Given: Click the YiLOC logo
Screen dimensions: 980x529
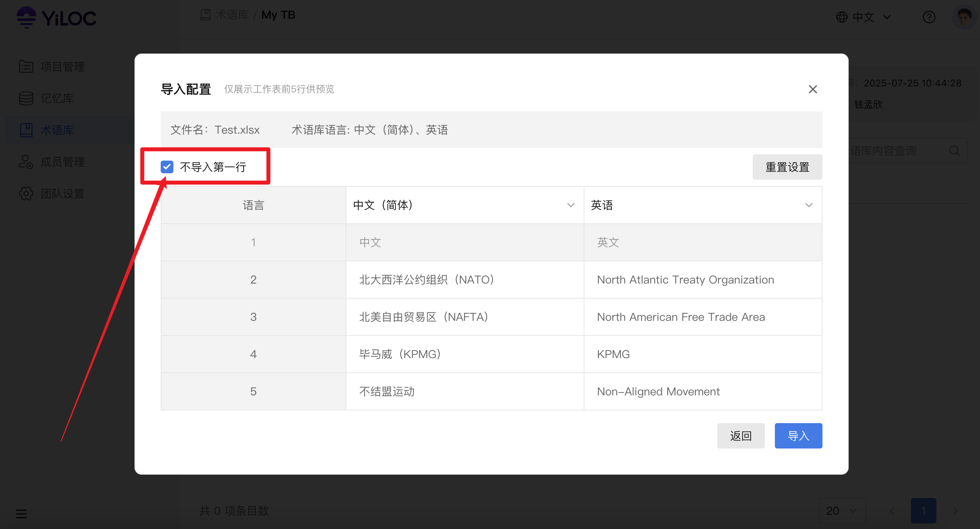Looking at the screenshot, I should [x=56, y=18].
